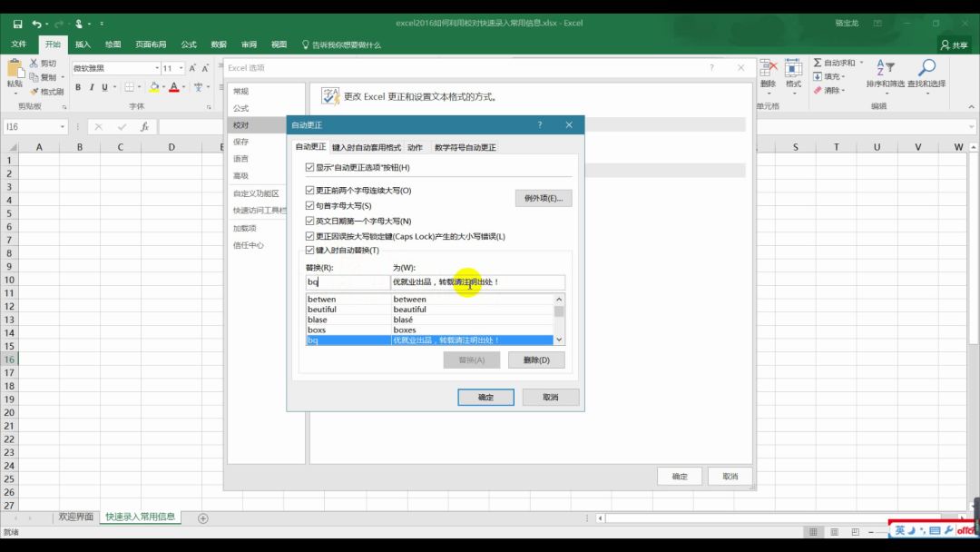
Task: Expand the font name dropdown 微软雅黑
Action: pyautogui.click(x=155, y=68)
